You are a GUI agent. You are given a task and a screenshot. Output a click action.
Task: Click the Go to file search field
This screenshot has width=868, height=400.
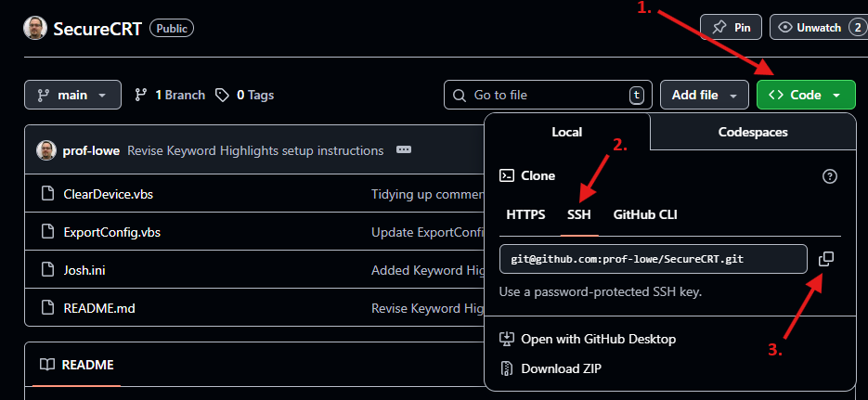pos(548,95)
